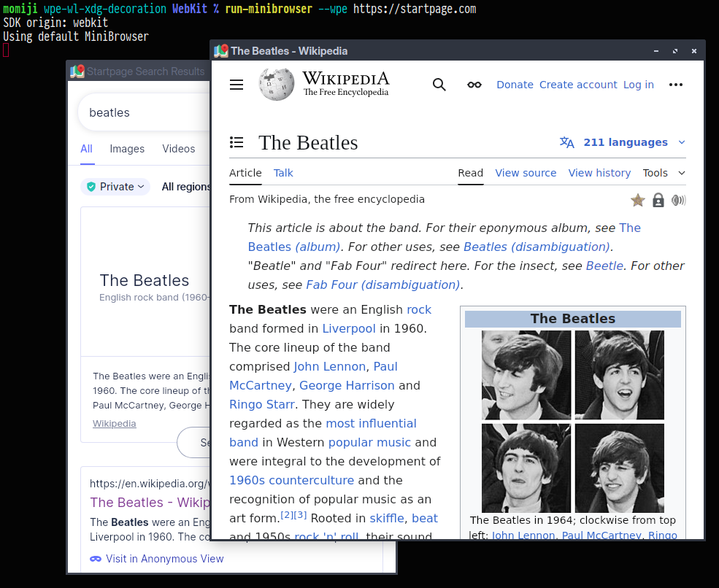Open the All regions filter in Startpage
Image resolution: width=719 pixels, height=588 pixels.
(185, 187)
